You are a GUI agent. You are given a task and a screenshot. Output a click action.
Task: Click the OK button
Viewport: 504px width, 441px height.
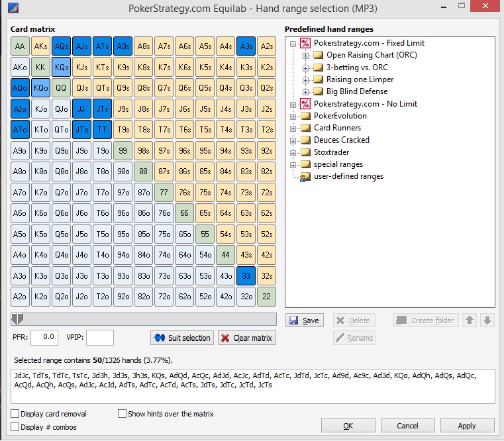(348, 426)
